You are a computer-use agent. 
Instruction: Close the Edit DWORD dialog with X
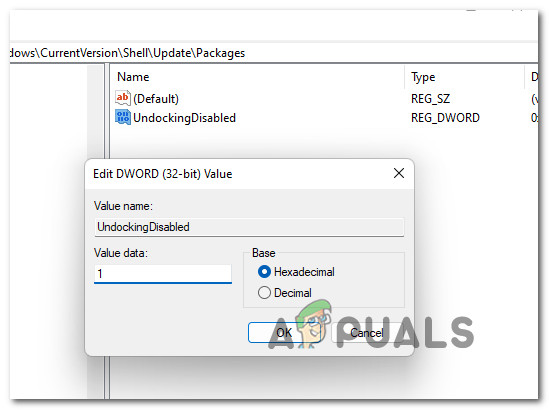click(398, 173)
